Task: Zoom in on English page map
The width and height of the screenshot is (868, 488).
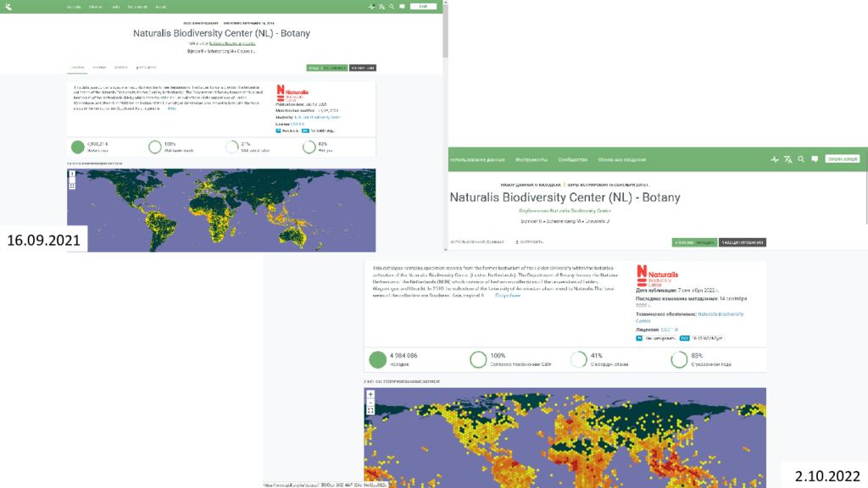Action: [x=72, y=174]
